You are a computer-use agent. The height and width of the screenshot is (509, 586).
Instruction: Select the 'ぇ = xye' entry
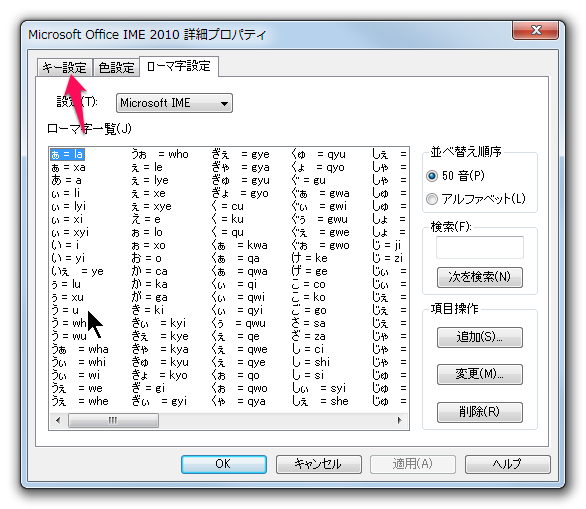(x=151, y=206)
